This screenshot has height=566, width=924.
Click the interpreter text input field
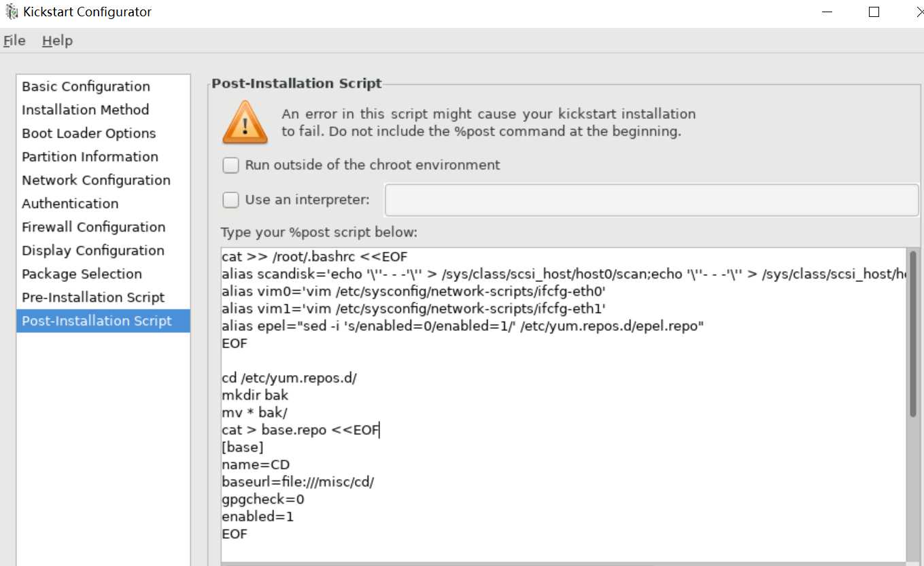tap(652, 200)
